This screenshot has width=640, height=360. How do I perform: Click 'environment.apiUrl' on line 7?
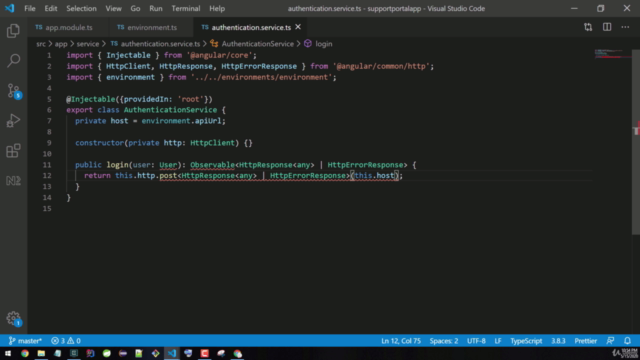[x=181, y=121]
